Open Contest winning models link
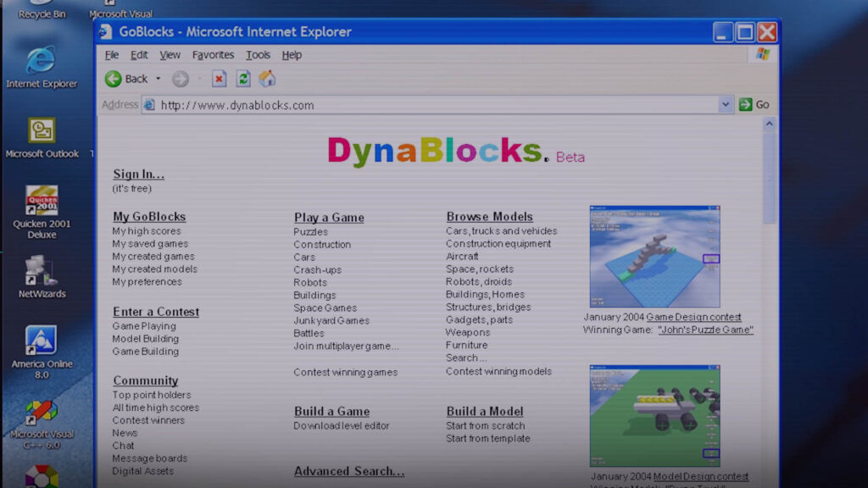Screen dimensions: 868x488 coord(498,371)
